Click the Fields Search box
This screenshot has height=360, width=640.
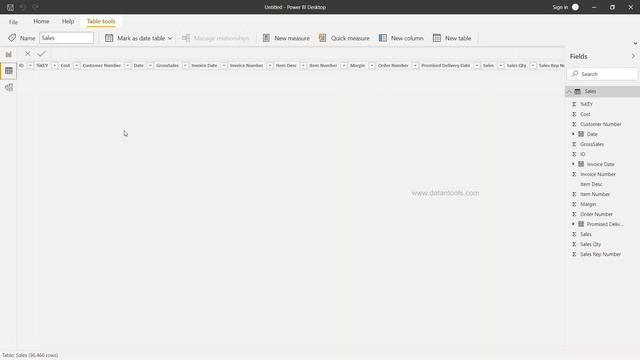602,74
